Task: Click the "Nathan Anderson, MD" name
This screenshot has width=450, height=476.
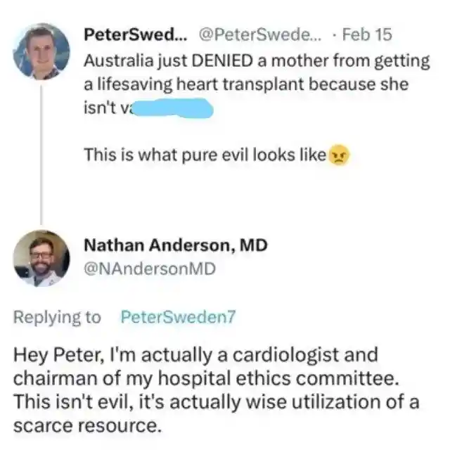Action: (176, 245)
